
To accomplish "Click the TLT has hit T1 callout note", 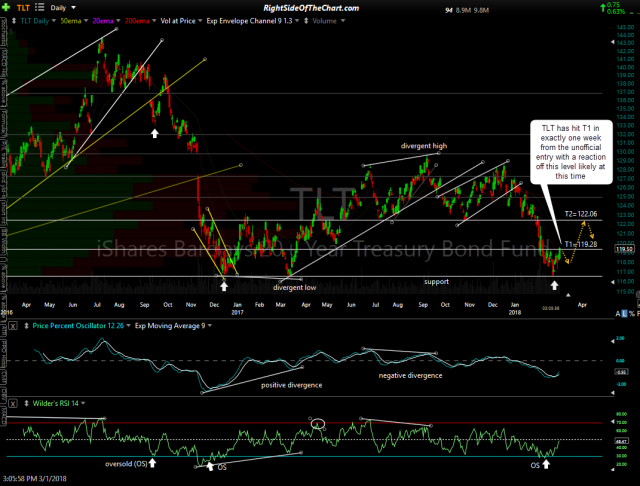I will (x=571, y=152).
